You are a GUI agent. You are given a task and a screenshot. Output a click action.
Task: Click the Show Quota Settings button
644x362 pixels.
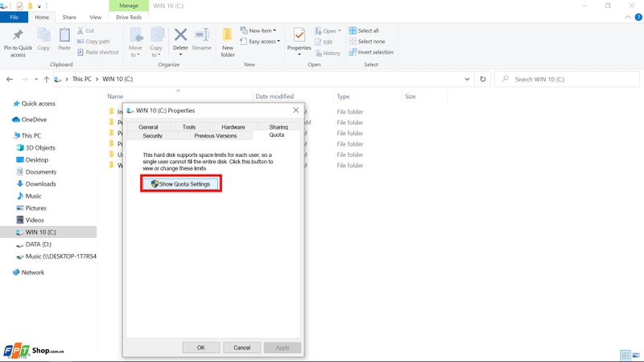click(x=180, y=184)
